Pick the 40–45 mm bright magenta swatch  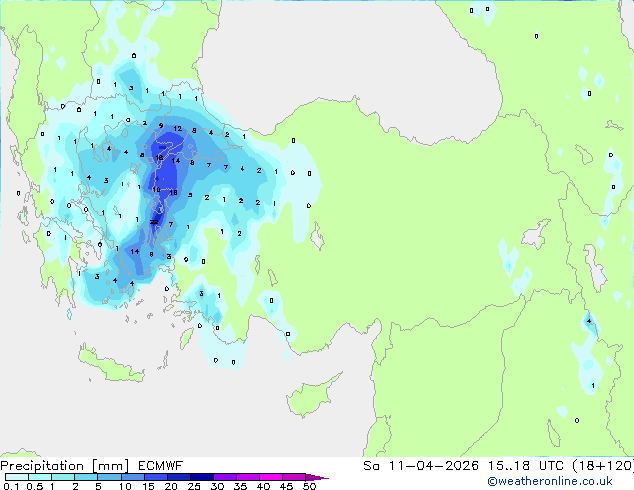click(x=271, y=477)
